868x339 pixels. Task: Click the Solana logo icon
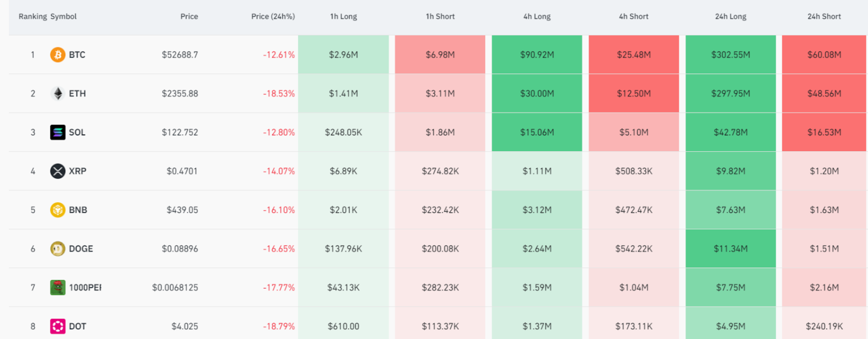click(x=58, y=132)
